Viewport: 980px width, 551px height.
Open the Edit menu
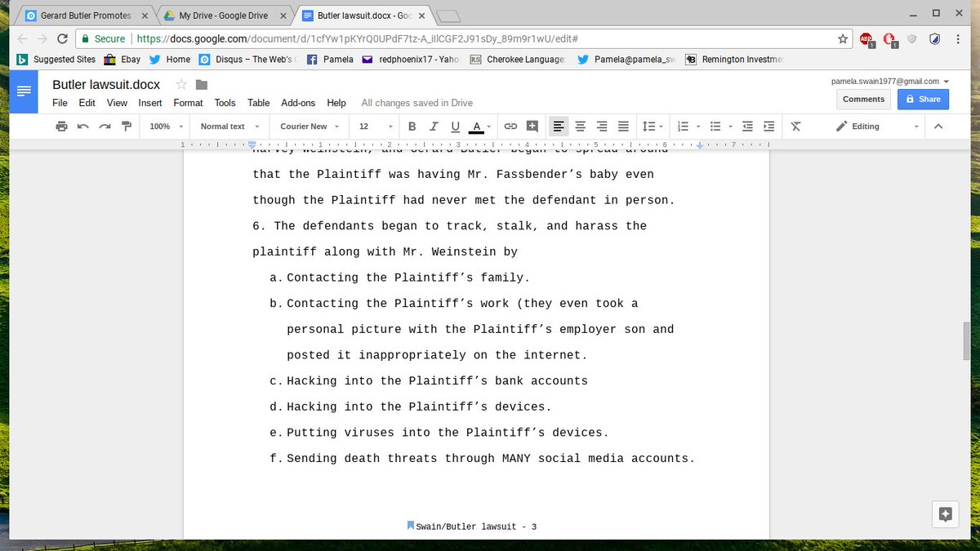point(87,103)
